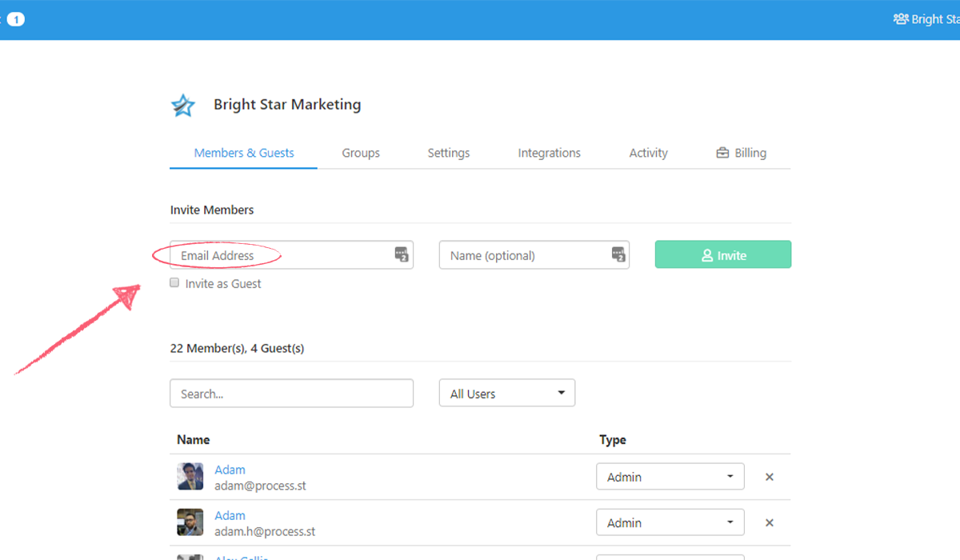Open the organization menu in top bar

926,19
